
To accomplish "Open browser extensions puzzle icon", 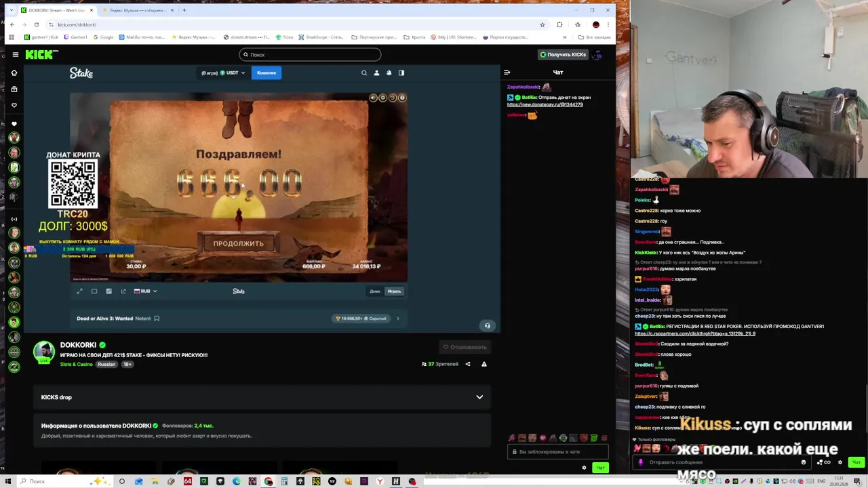I will (x=559, y=24).
